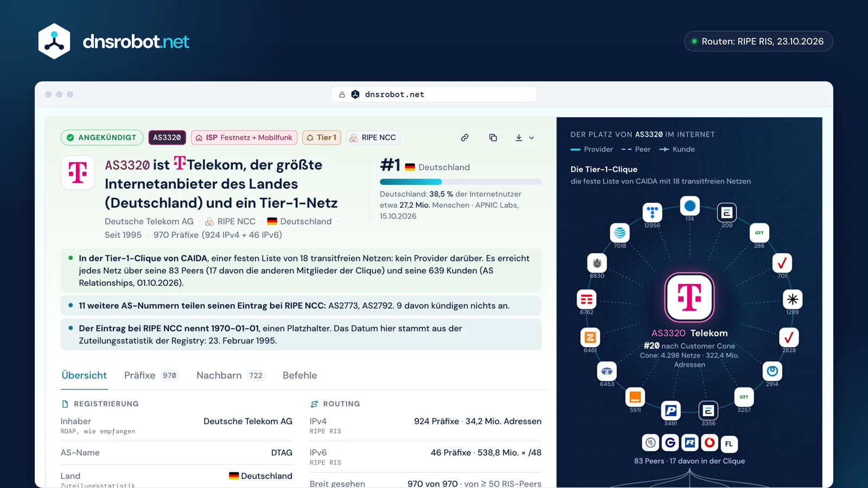Copy the permalink via the link icon
The width and height of the screenshot is (868, 488).
pos(465,138)
